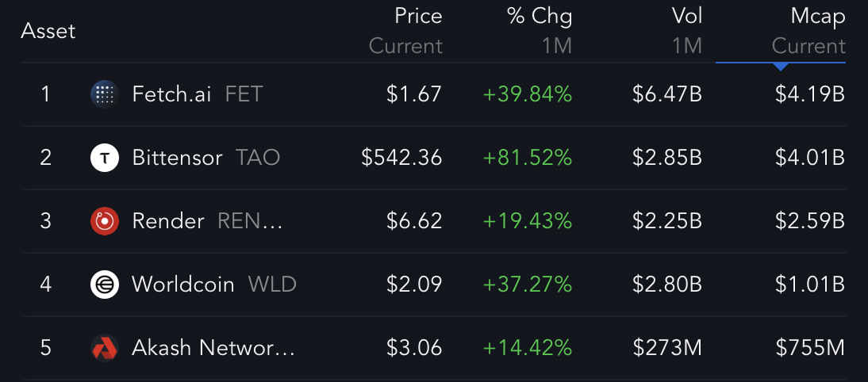This screenshot has height=382, width=868.
Task: Click the Asset column header
Action: 48,31
